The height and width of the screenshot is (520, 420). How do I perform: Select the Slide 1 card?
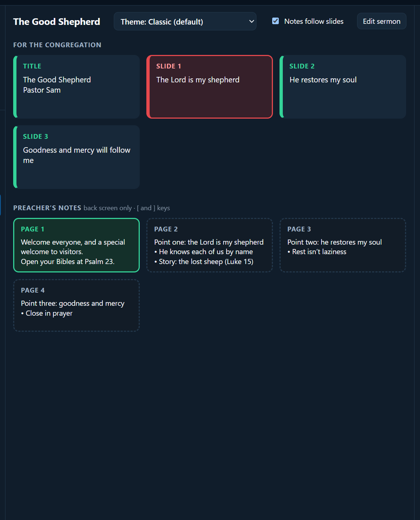(210, 87)
